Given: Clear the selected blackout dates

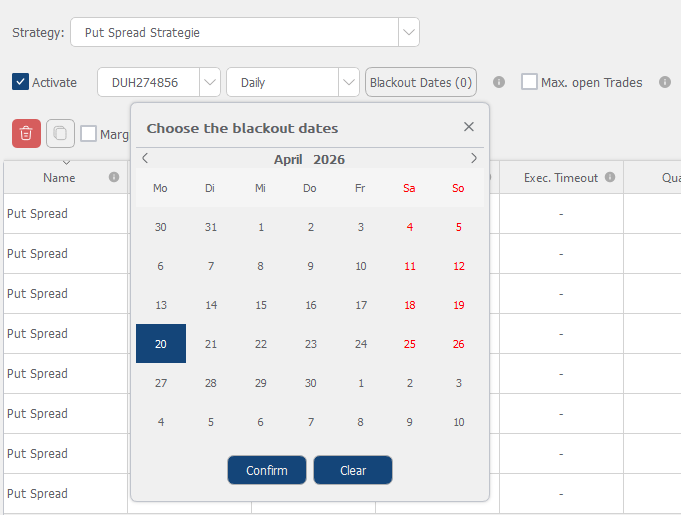Looking at the screenshot, I should (x=353, y=470).
